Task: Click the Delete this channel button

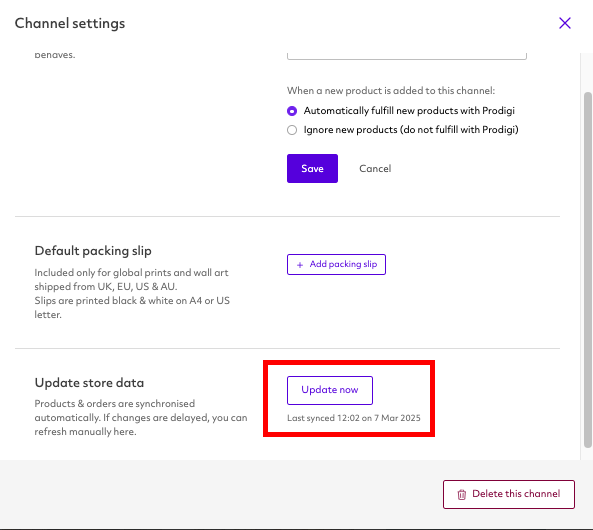Action: (x=509, y=494)
